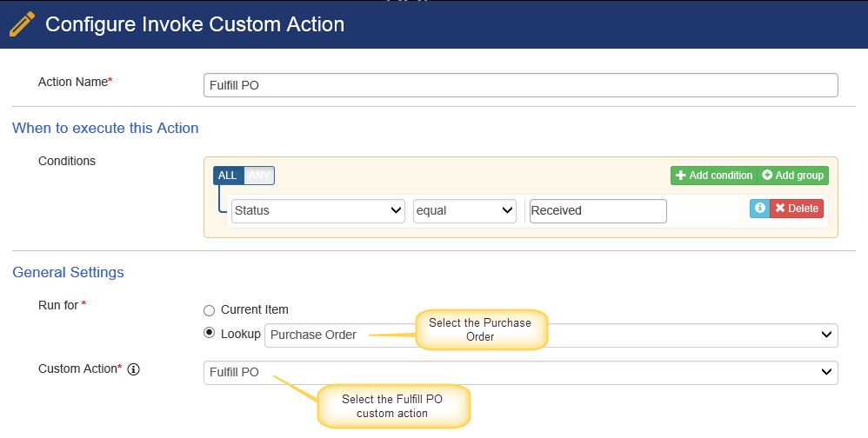Click the info icon beside Custom Action
The width and height of the screenshot is (868, 438).
(x=133, y=369)
